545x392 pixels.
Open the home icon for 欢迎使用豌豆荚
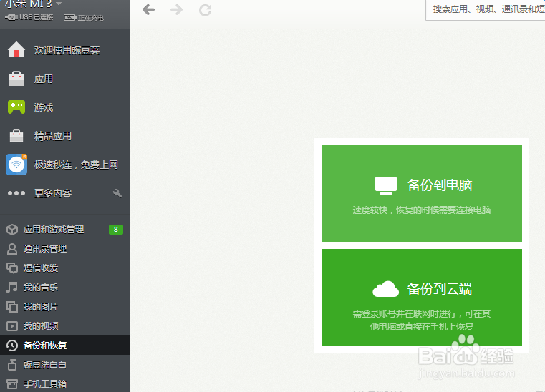point(16,49)
